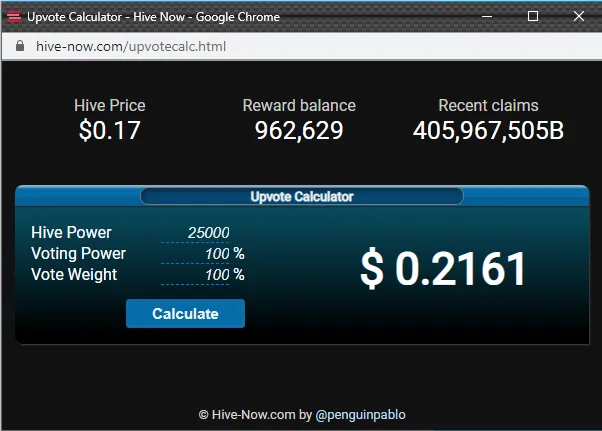Click the padlock site security icon
Viewport: 602px width, 431px height.
pos(20,46)
